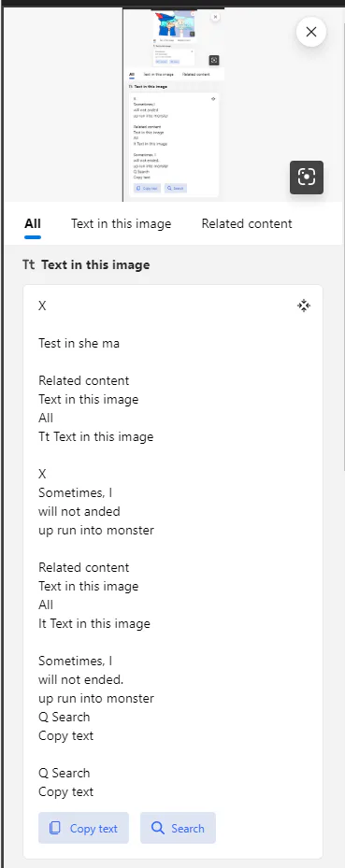Click the 'Test in she ma' text line
345x868 pixels.
(x=79, y=343)
